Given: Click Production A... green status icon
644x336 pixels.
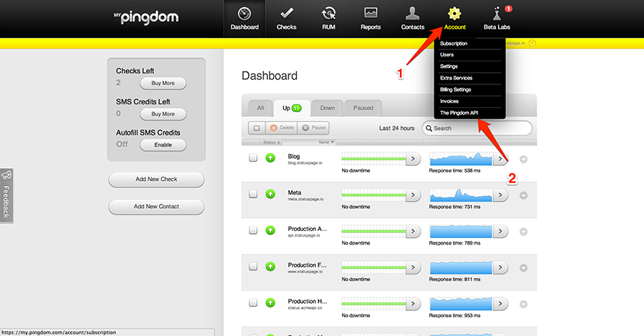Looking at the screenshot, I should [270, 230].
